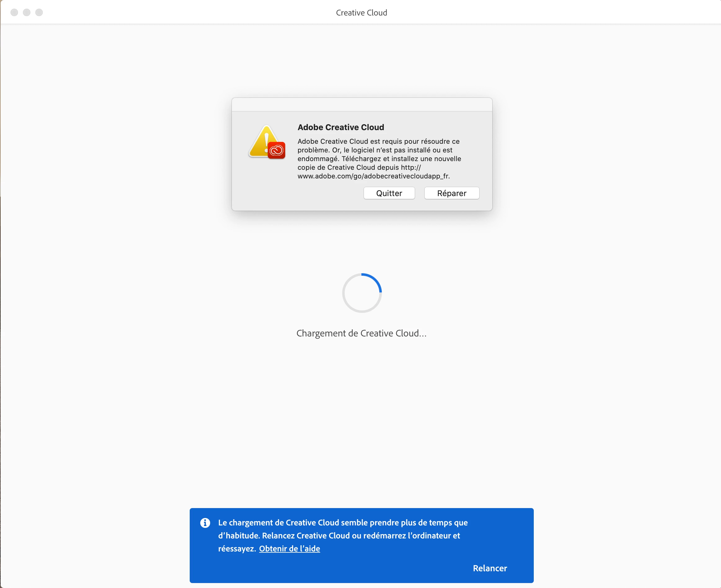Click the blue arc of progress spinner
This screenshot has height=588, width=721.
coord(376,280)
